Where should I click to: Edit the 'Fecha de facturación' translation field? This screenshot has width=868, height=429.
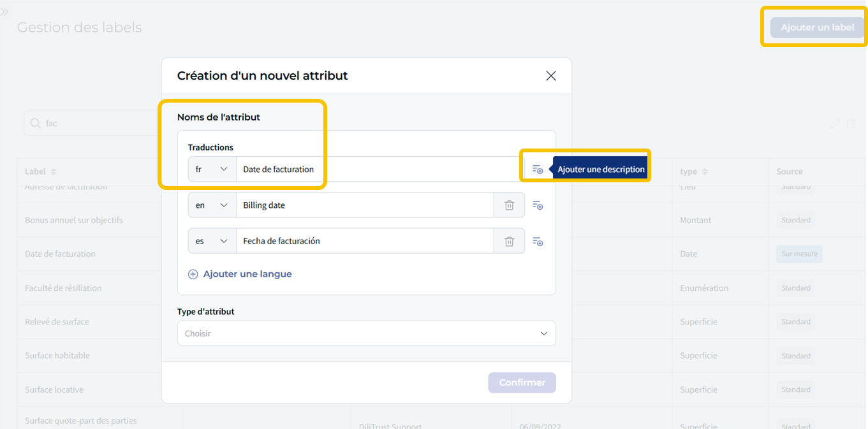click(365, 242)
